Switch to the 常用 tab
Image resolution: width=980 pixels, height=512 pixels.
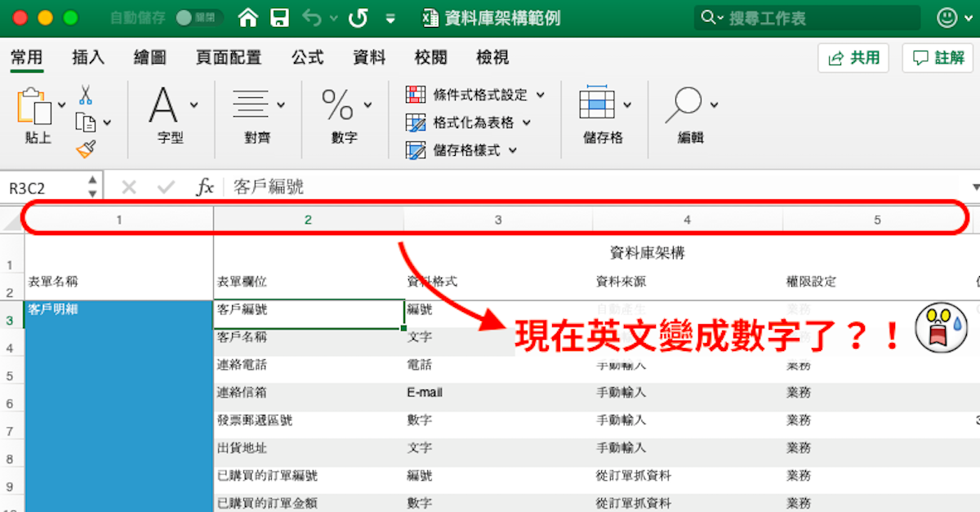pyautogui.click(x=26, y=57)
